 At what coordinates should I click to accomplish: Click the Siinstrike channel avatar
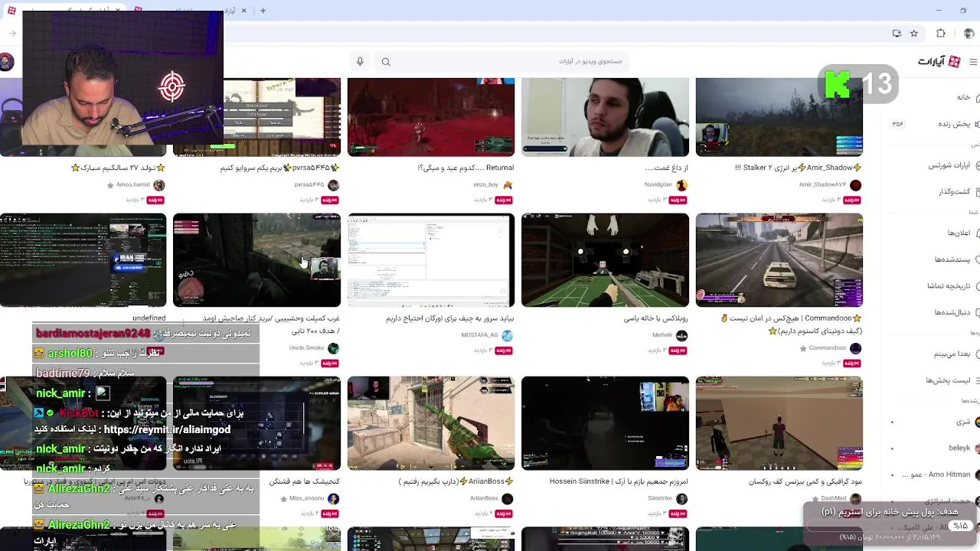coord(681,498)
